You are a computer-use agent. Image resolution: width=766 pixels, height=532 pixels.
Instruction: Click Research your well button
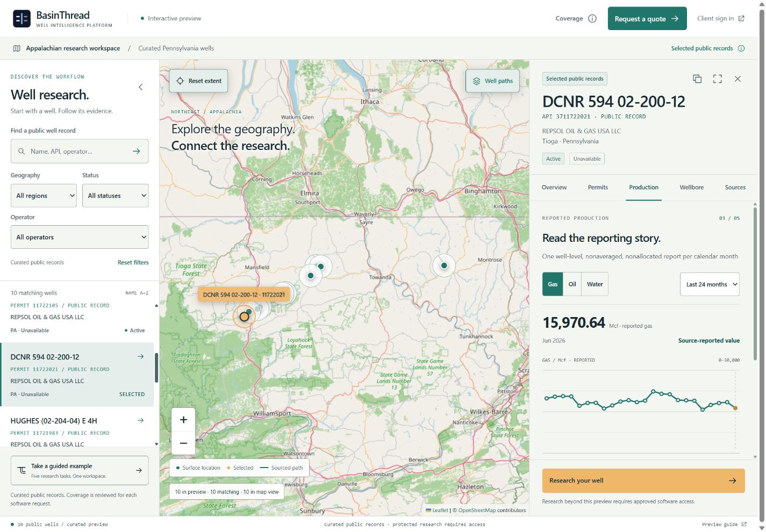pyautogui.click(x=643, y=481)
